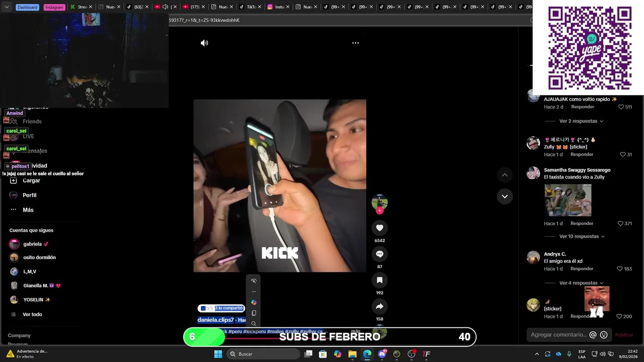The height and width of the screenshot is (362, 644).
Task: Open Microsoft Edge from the taskbar
Action: point(367,354)
